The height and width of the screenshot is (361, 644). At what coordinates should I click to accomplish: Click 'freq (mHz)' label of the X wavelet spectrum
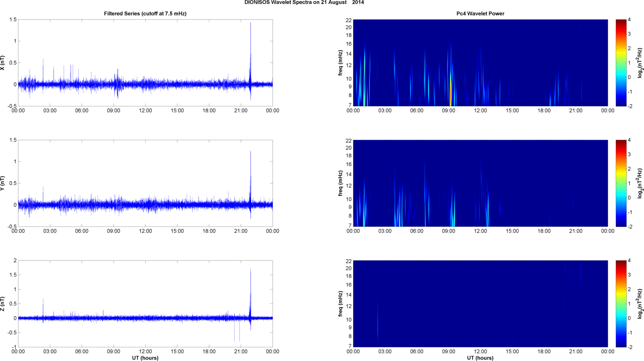[340, 63]
